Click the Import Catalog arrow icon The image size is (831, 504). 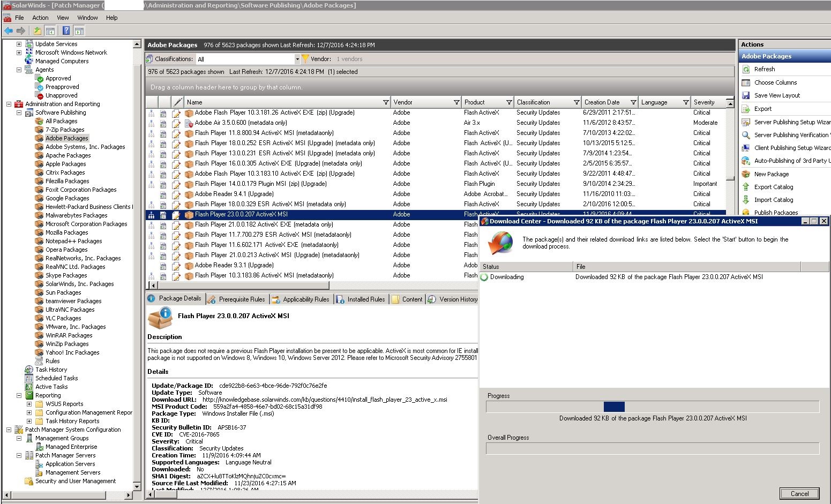[746, 200]
